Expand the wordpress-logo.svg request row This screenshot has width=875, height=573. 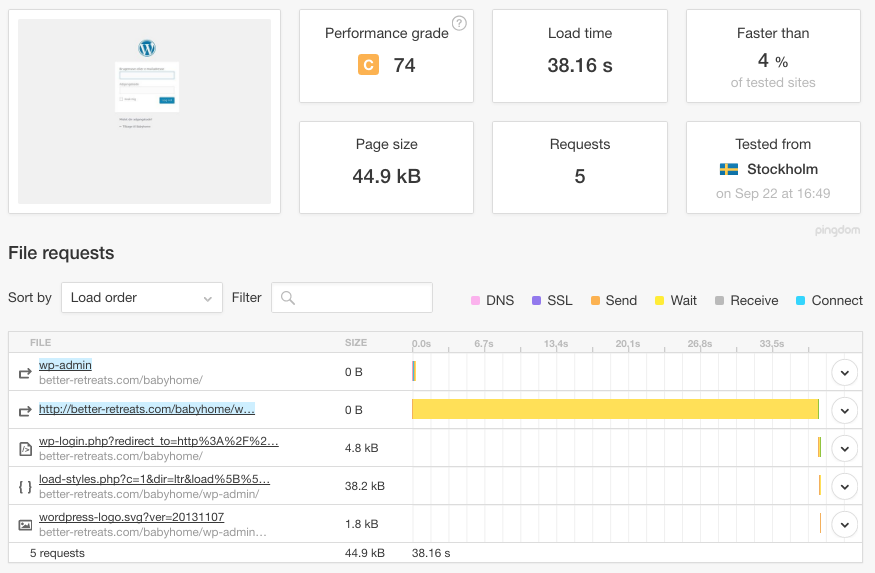(x=845, y=525)
